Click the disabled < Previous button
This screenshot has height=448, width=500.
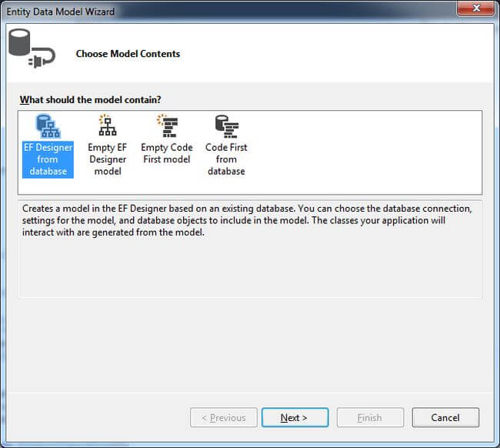[224, 417]
